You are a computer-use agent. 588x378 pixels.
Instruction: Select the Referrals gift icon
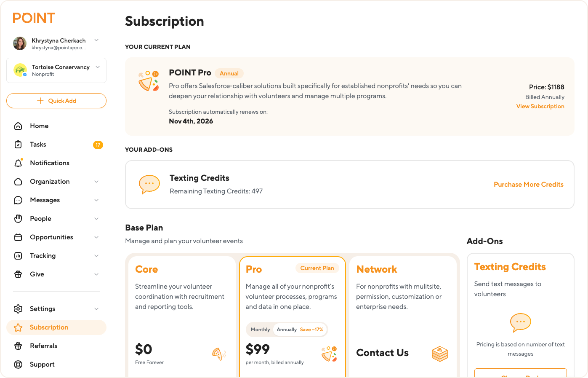[x=19, y=346]
